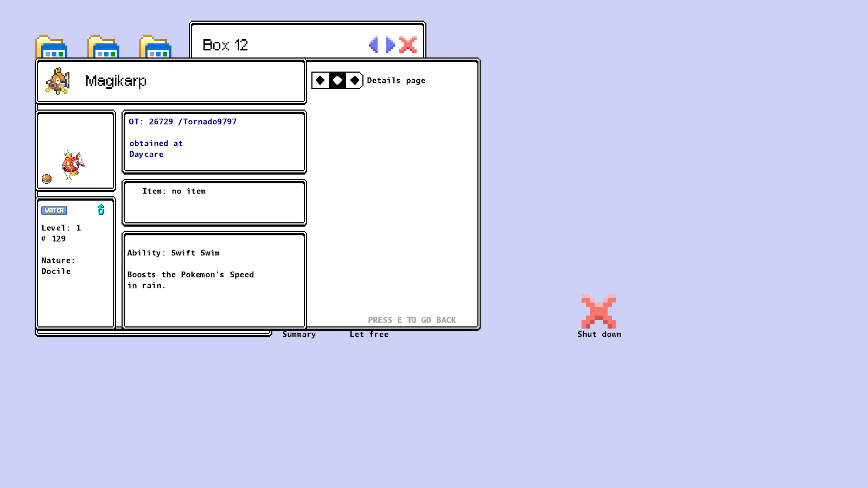
Task: Click the Magikarp sprite in the portrait box
Action: pos(73,165)
